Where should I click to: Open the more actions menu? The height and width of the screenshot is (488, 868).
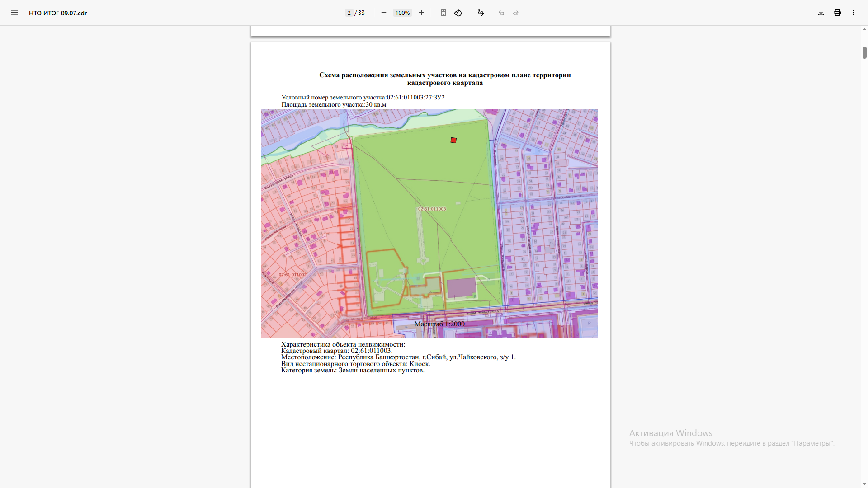(854, 13)
